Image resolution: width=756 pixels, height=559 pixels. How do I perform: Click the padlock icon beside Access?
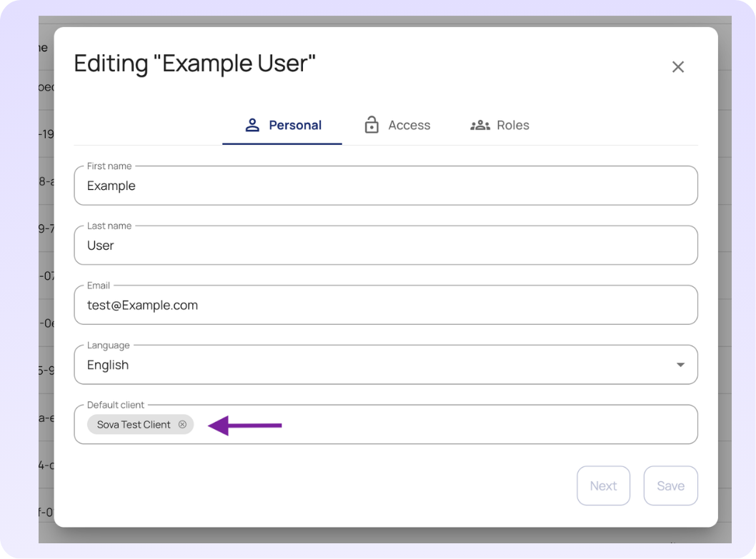(x=372, y=125)
